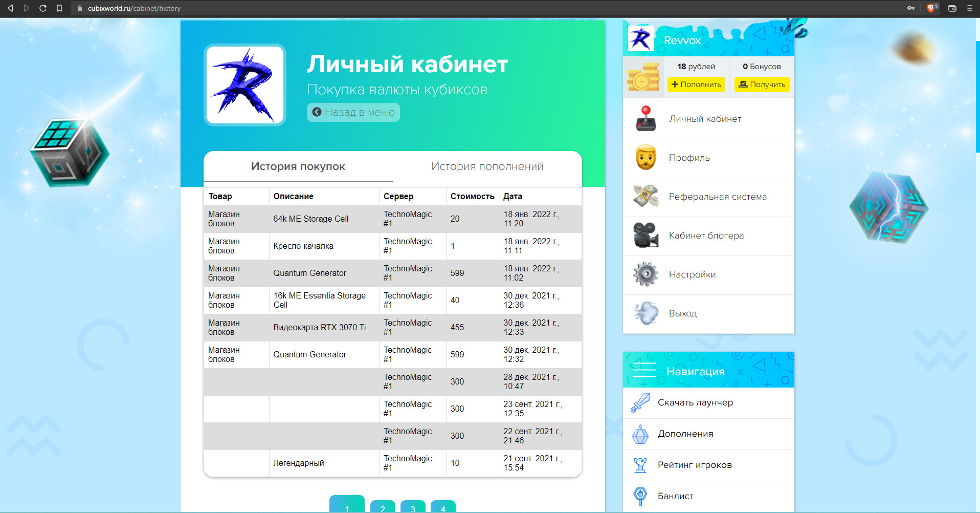Click the gear icon for Настройки
Image resolution: width=980 pixels, height=513 pixels.
coord(645,274)
